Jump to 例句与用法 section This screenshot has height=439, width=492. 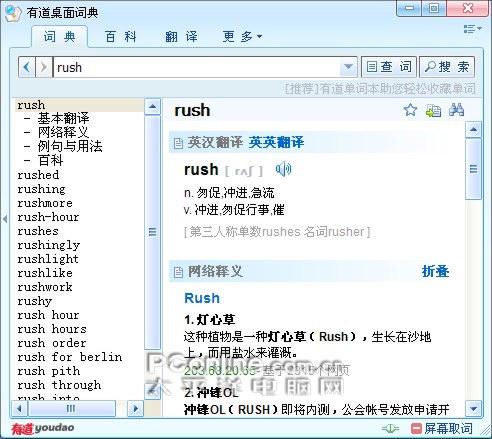[x=70, y=146]
